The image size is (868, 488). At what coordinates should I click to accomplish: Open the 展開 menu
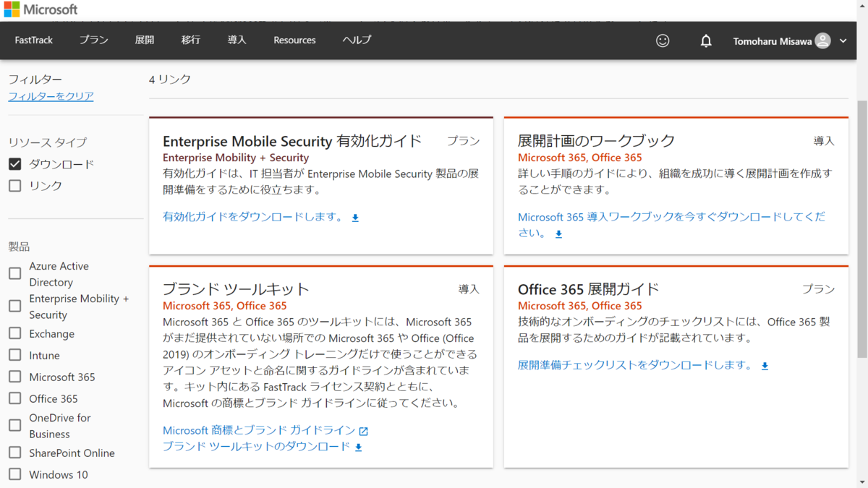[x=145, y=40]
